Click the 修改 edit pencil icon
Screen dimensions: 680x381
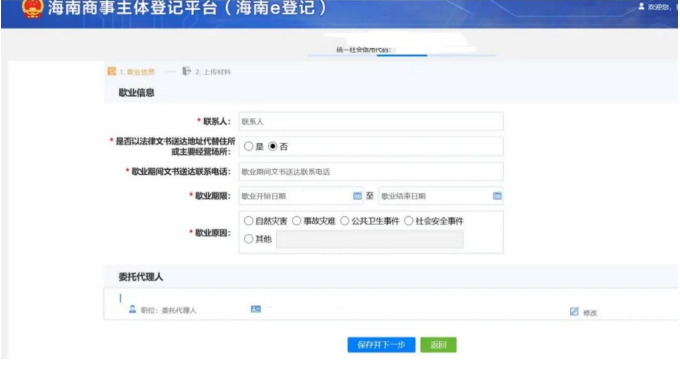tap(574, 312)
